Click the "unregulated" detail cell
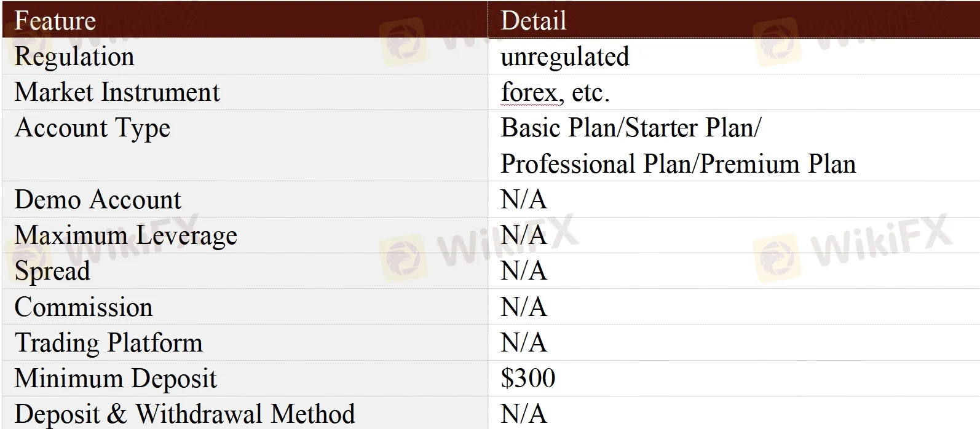Screen dimensions: 980x429 pyautogui.click(x=564, y=57)
